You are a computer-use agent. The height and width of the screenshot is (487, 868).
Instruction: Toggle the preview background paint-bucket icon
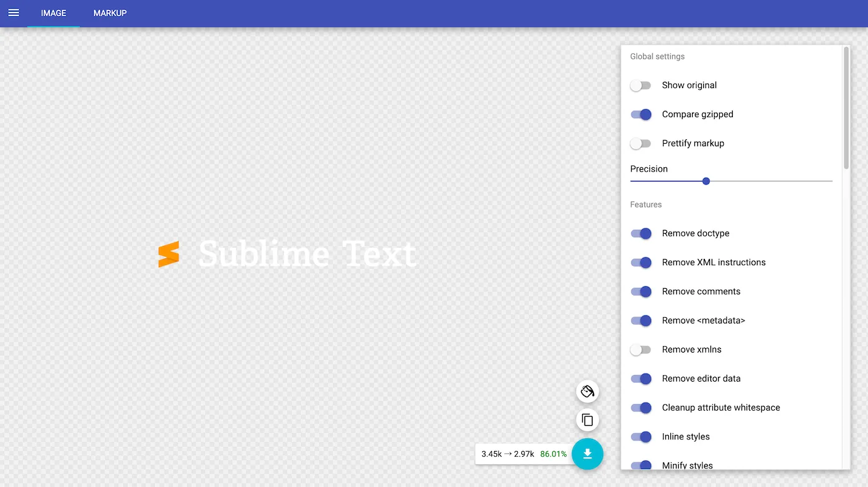pyautogui.click(x=587, y=392)
